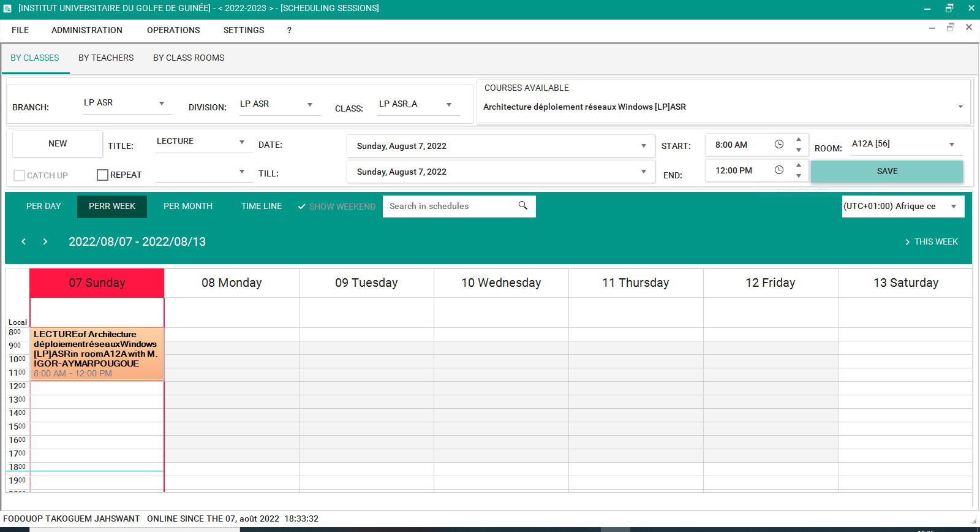Open the timezone dropdown
980x532 pixels.
954,207
